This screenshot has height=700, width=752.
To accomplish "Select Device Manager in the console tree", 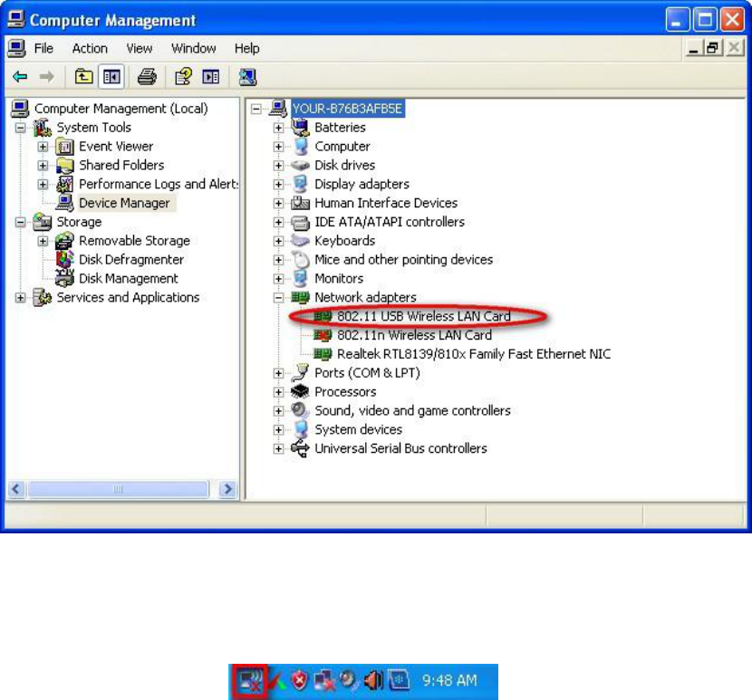I will [124, 203].
